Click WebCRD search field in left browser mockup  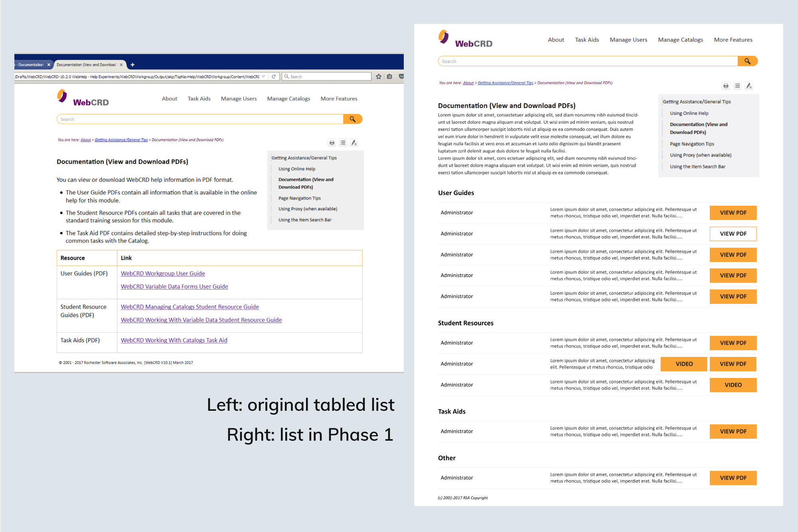[200, 119]
